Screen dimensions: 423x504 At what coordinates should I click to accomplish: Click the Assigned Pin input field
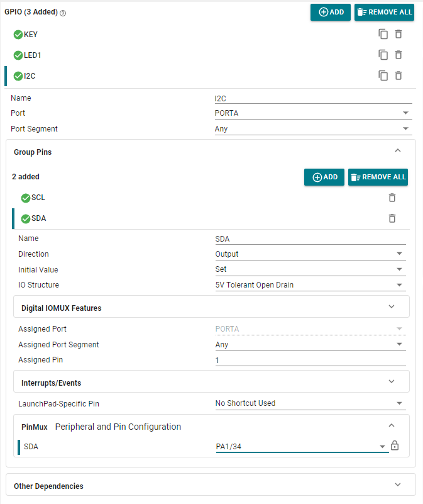pyautogui.click(x=310, y=360)
